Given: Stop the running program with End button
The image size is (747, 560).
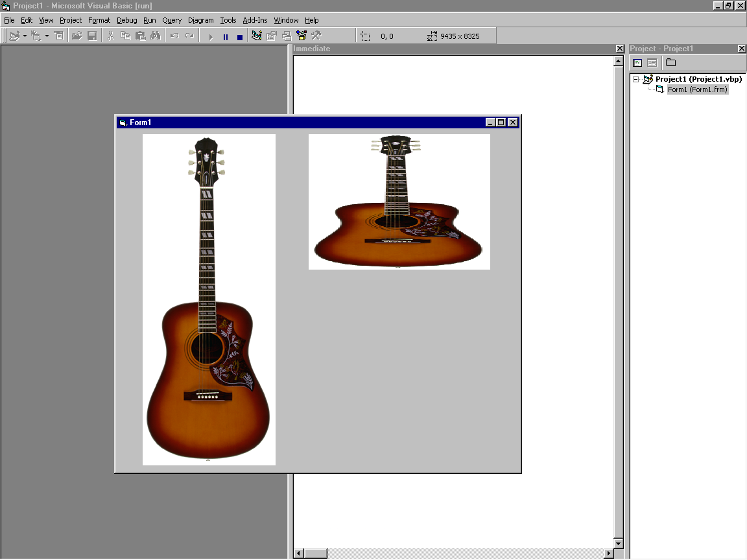Looking at the screenshot, I should click(240, 36).
